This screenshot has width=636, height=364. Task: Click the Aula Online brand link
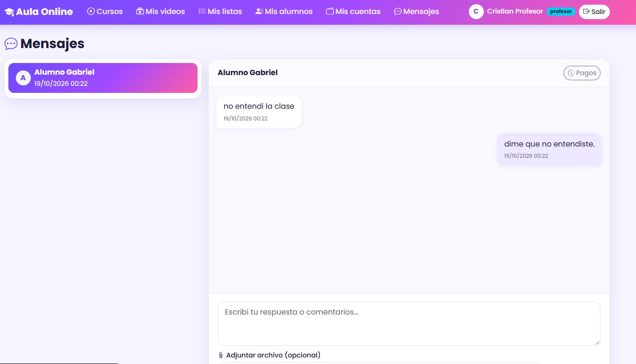pyautogui.click(x=39, y=12)
